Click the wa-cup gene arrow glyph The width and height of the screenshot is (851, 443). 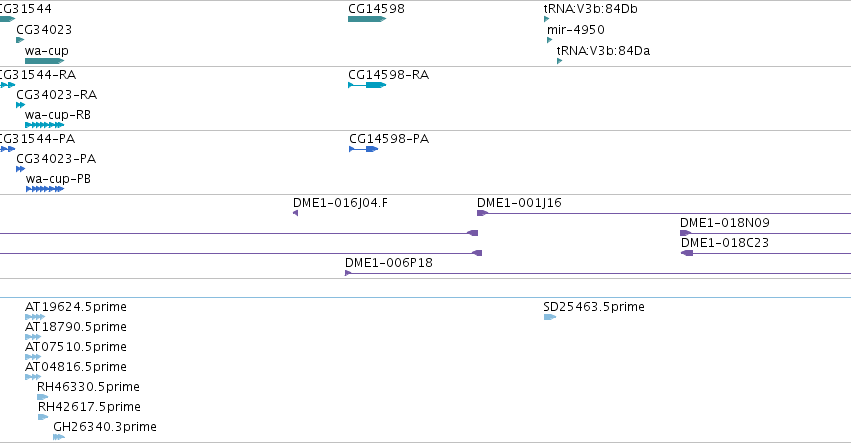click(x=45, y=61)
